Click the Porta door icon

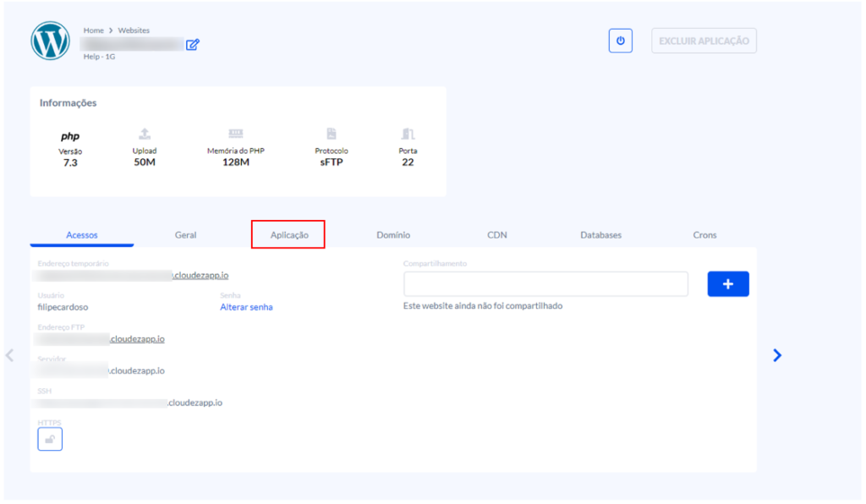[x=408, y=134]
